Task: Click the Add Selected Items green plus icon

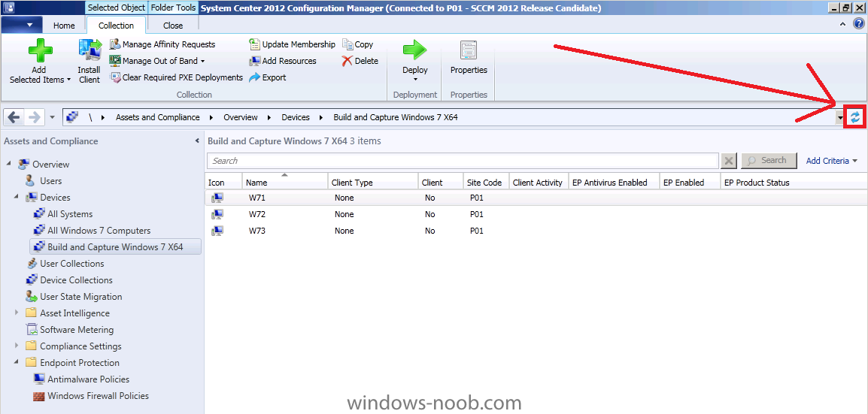Action: pos(41,50)
